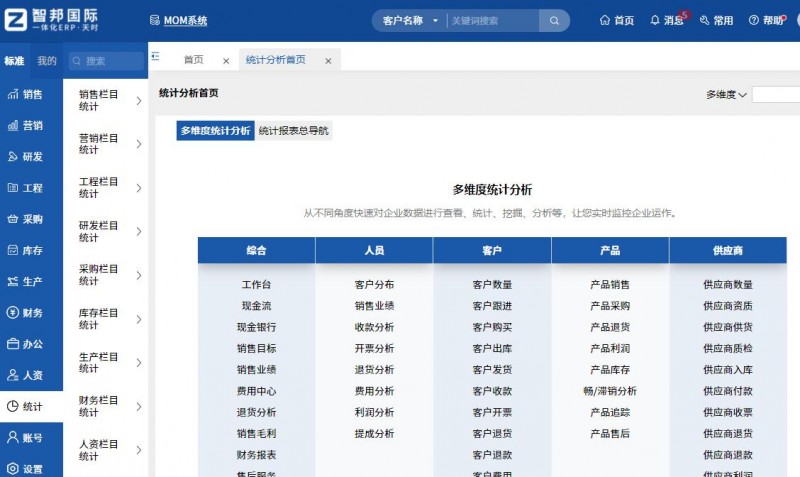Open the 生产 module
This screenshot has width=800, height=477.
pos(31,281)
